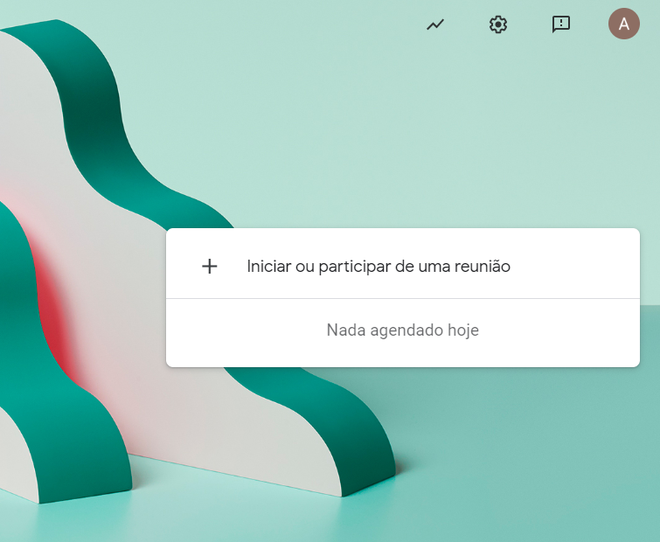The image size is (660, 542).
Task: Click the plus icon to start a meeting
Action: (x=209, y=266)
